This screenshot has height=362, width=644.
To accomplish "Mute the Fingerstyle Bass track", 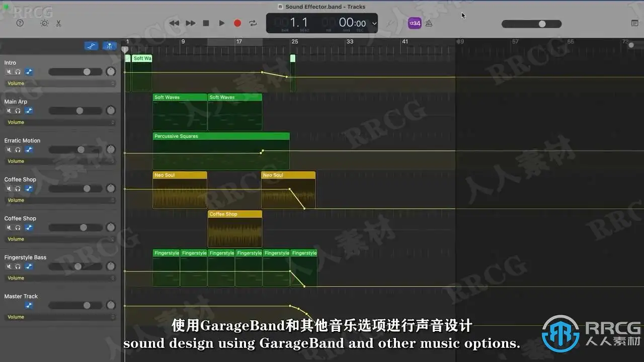I will (x=9, y=266).
